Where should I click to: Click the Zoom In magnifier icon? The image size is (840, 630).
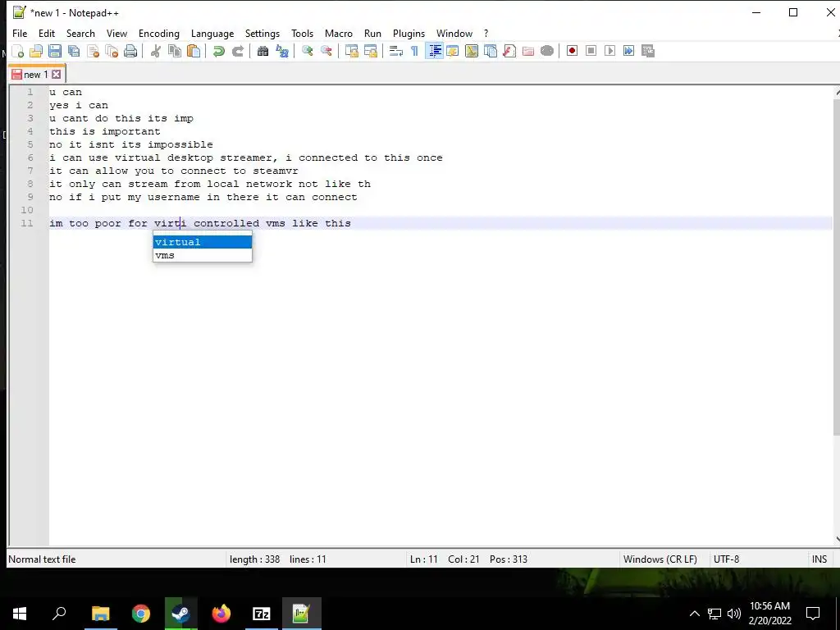pos(307,51)
